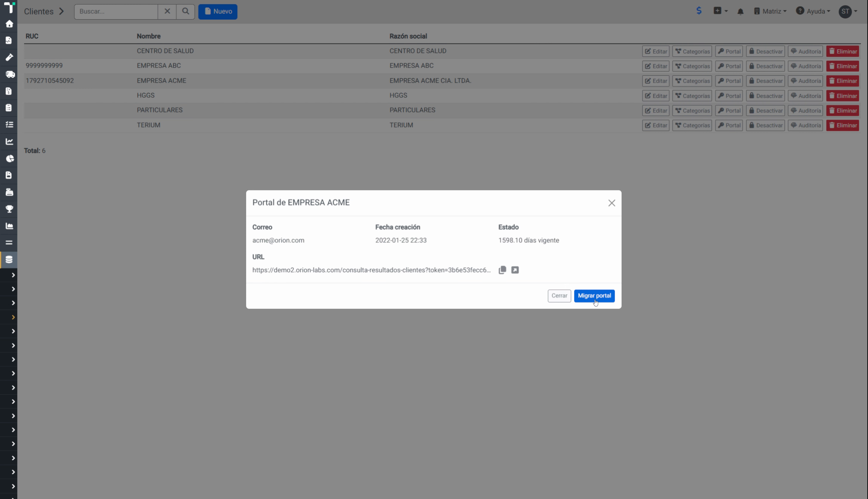Expand the orange highlighted sidebar chevron
Image resolution: width=868 pixels, height=499 pixels.
13,318
